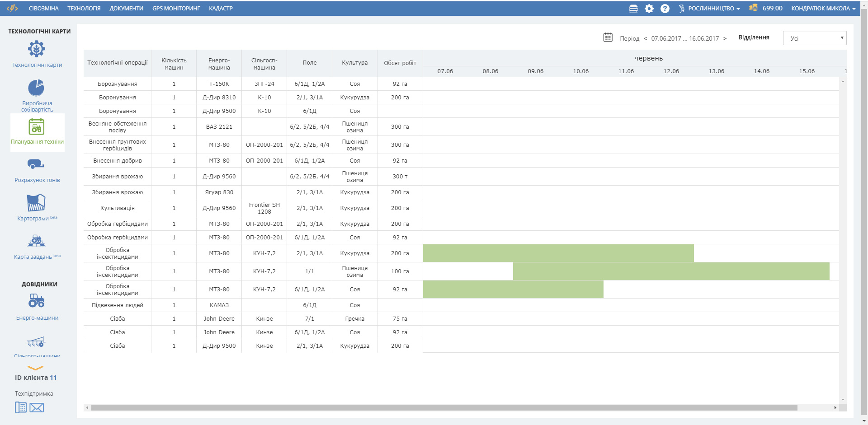
Task: Open the Сівозміна menu
Action: coord(43,9)
